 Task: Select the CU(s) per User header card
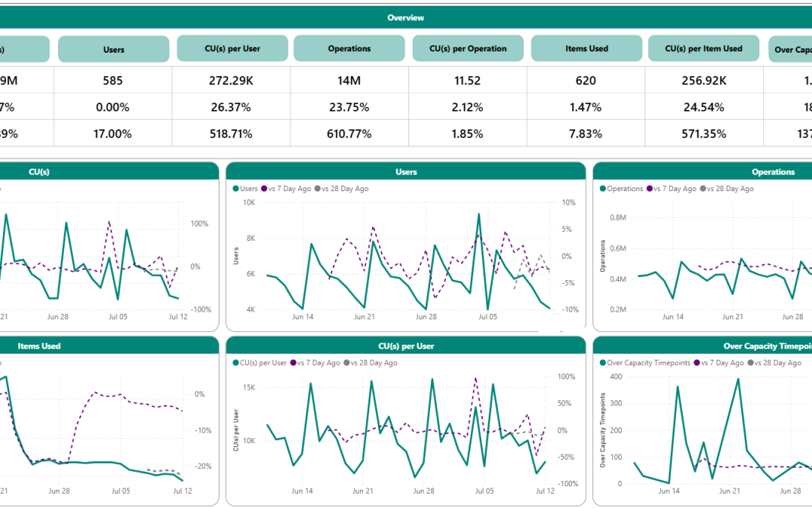click(x=232, y=48)
